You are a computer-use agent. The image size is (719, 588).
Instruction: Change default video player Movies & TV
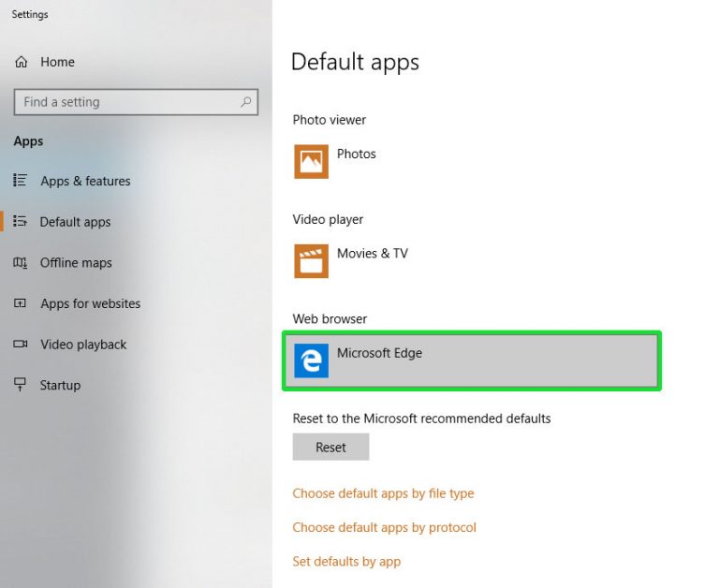[x=373, y=253]
